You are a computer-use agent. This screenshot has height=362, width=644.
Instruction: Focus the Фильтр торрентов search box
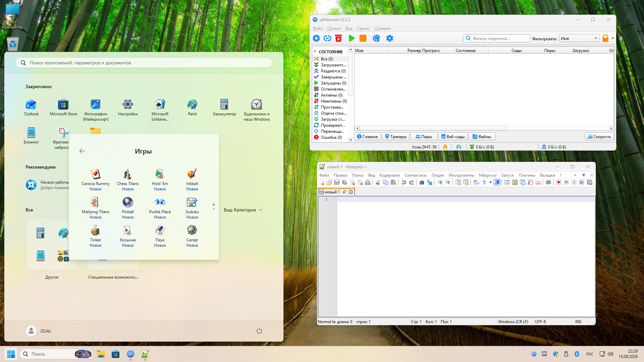(x=496, y=39)
